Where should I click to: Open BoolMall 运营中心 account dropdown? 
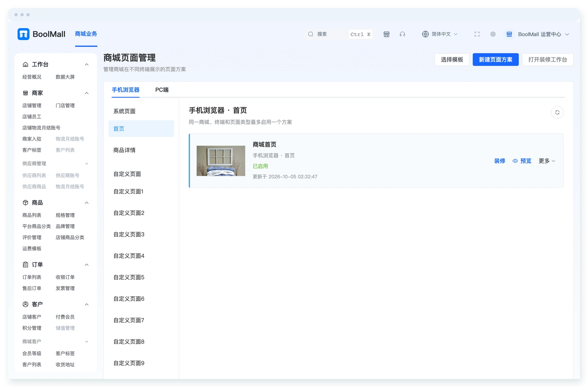pyautogui.click(x=537, y=34)
